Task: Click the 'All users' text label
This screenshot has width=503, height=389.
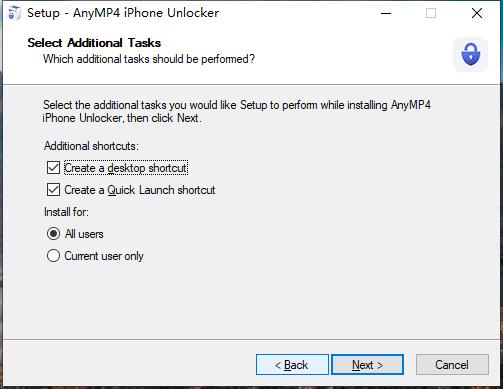Action: tap(84, 234)
